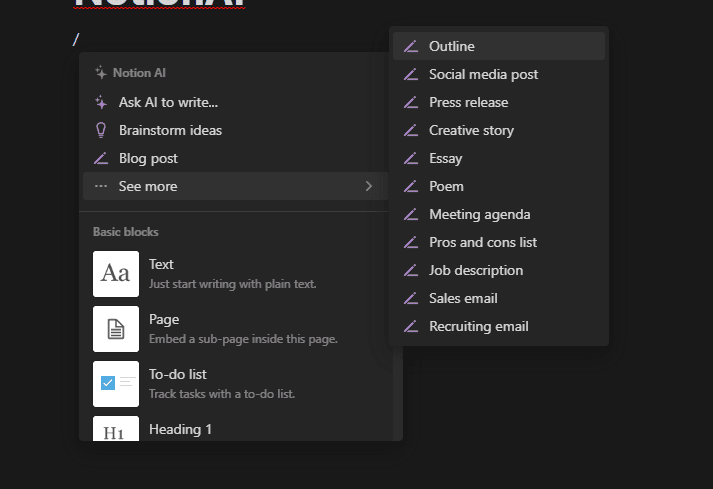Click the pencil icon beside Social media post

411,75
